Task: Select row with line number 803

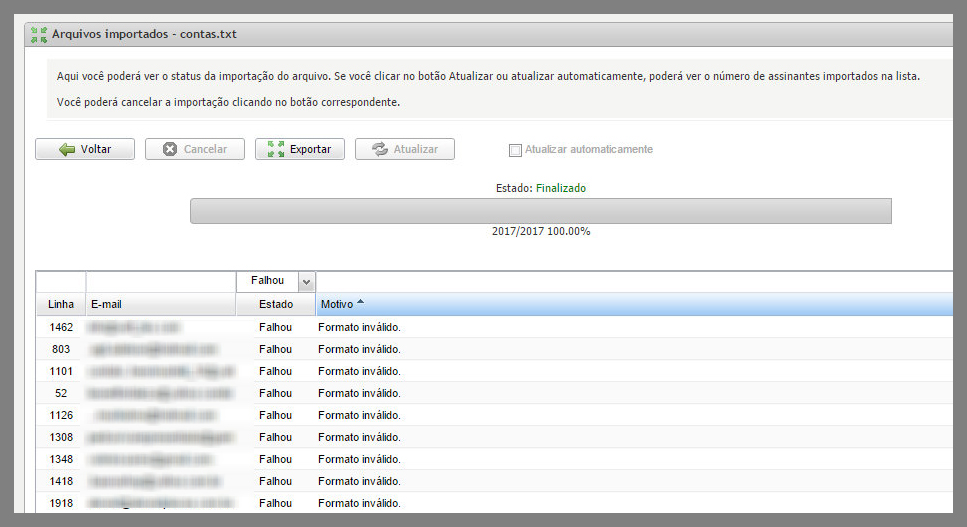Action: pos(495,349)
